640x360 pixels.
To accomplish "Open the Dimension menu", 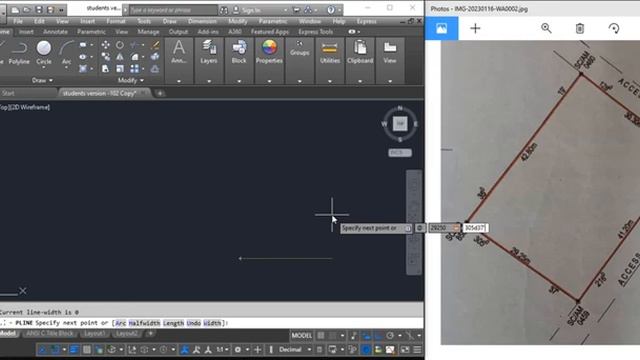I will 202,21.
